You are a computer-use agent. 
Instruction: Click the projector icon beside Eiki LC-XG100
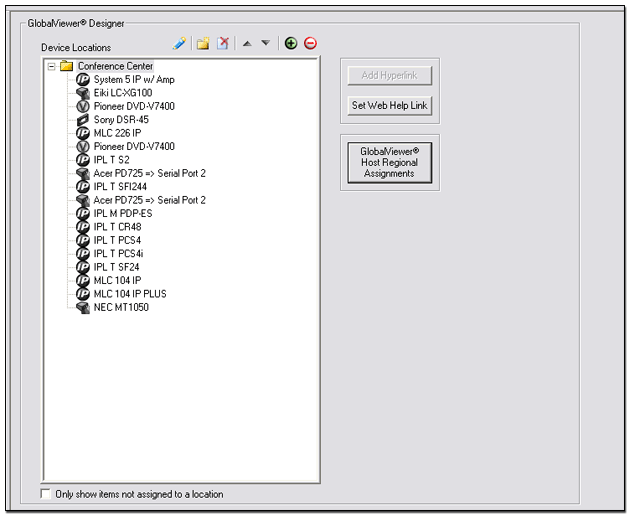(83, 92)
